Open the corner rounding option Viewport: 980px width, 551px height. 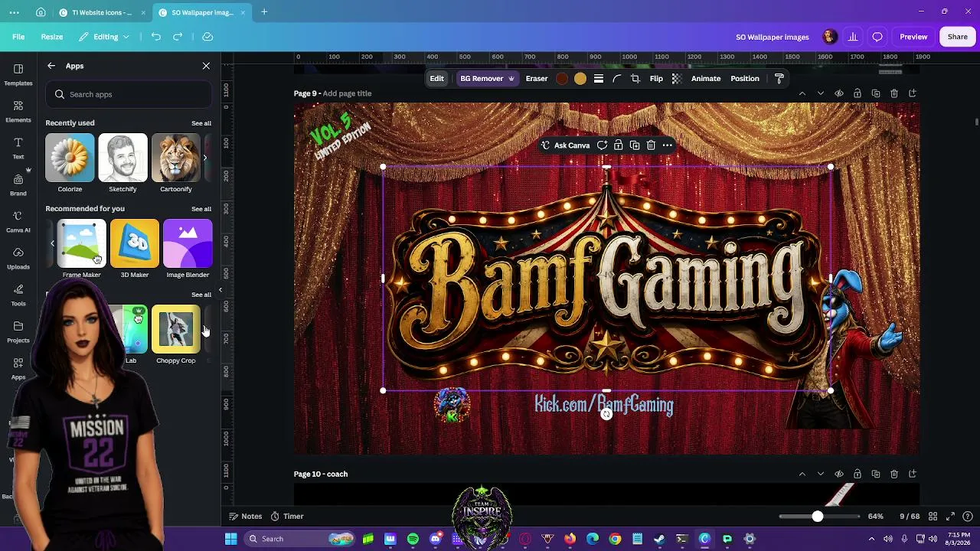(x=617, y=79)
